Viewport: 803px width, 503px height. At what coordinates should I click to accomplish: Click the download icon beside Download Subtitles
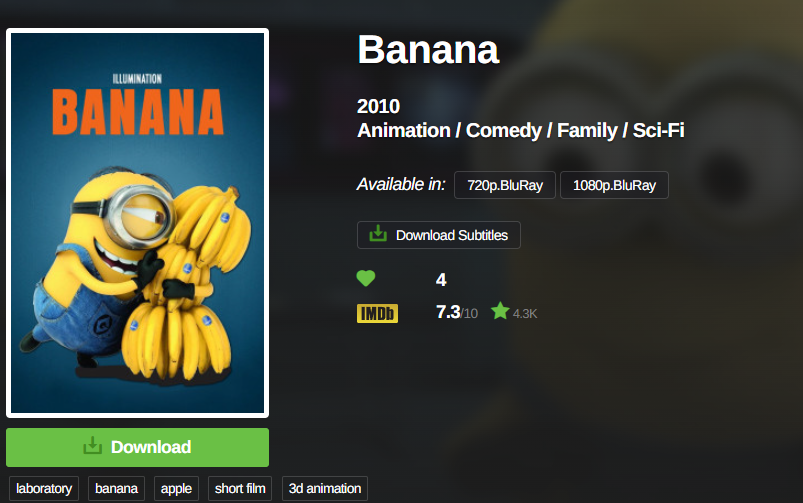point(378,234)
